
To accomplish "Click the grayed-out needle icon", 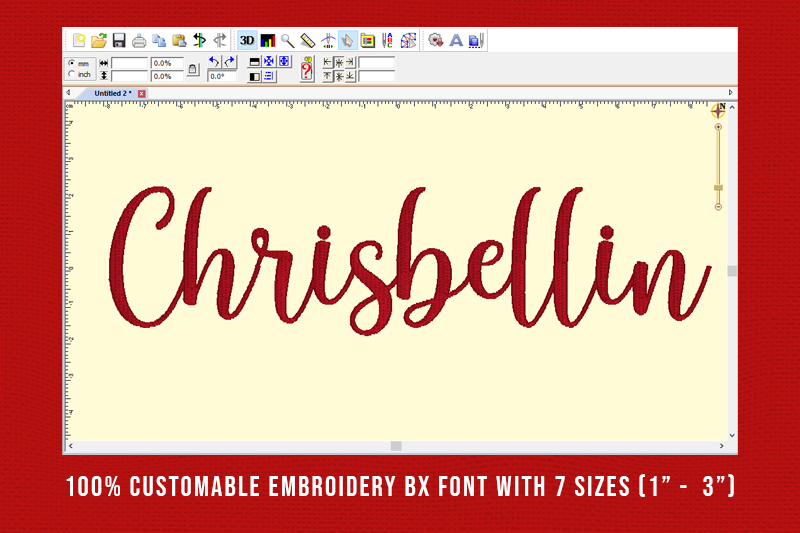I will [x=220, y=40].
